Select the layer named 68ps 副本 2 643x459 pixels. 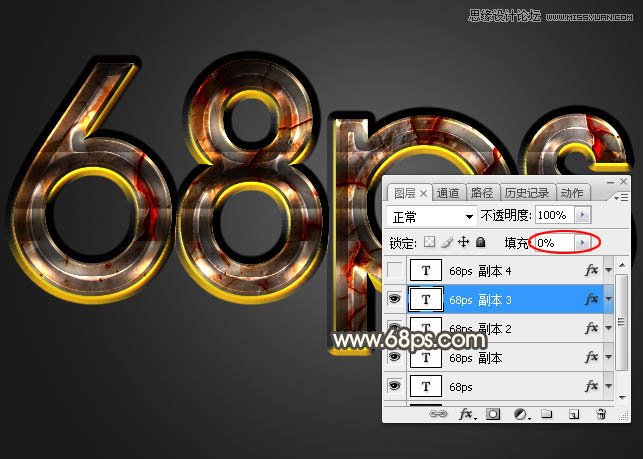pos(480,329)
